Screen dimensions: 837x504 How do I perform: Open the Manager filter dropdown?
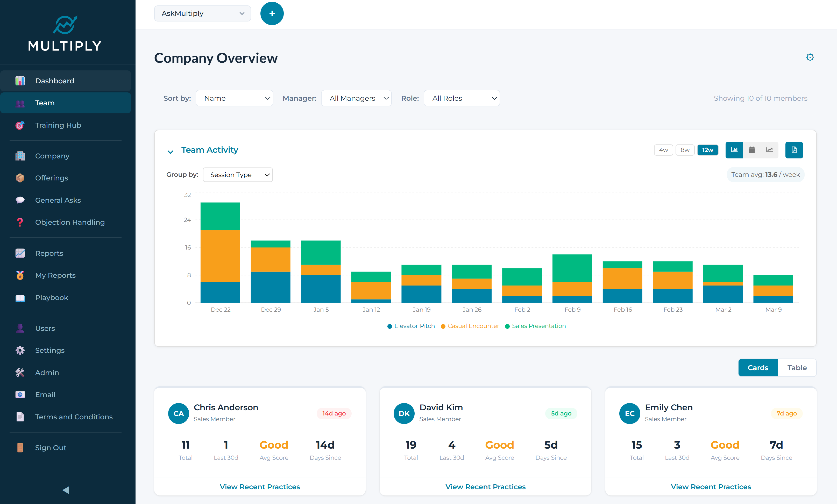click(x=356, y=98)
